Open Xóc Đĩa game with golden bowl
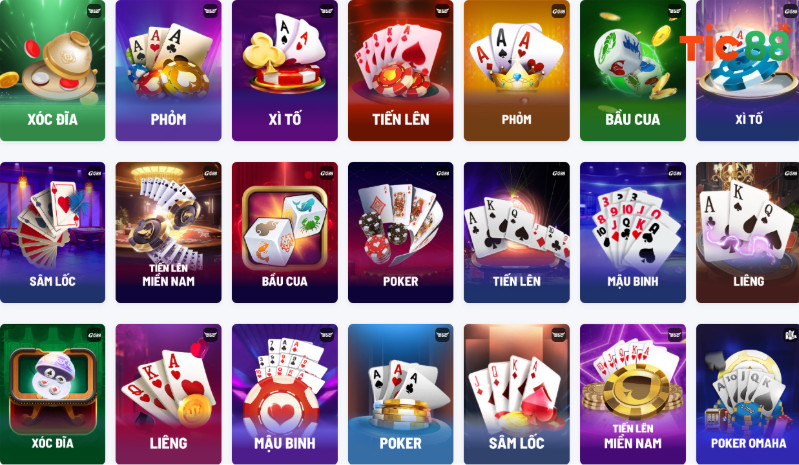This screenshot has width=799, height=465. (x=52, y=70)
